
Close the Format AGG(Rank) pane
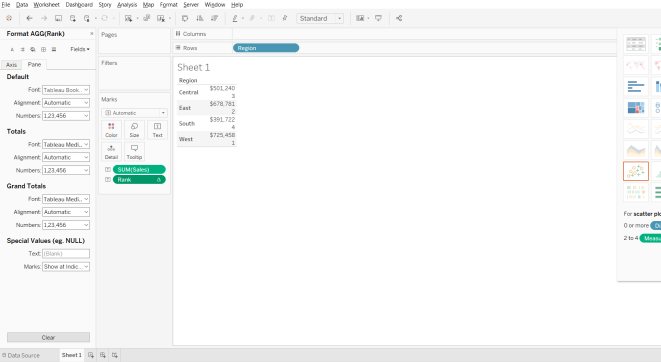click(x=91, y=34)
